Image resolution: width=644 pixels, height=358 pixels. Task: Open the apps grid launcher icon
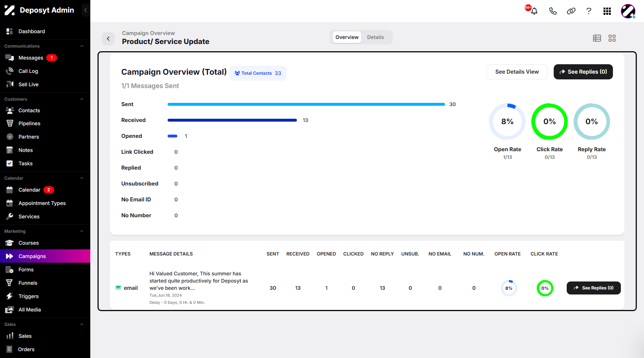coord(607,11)
